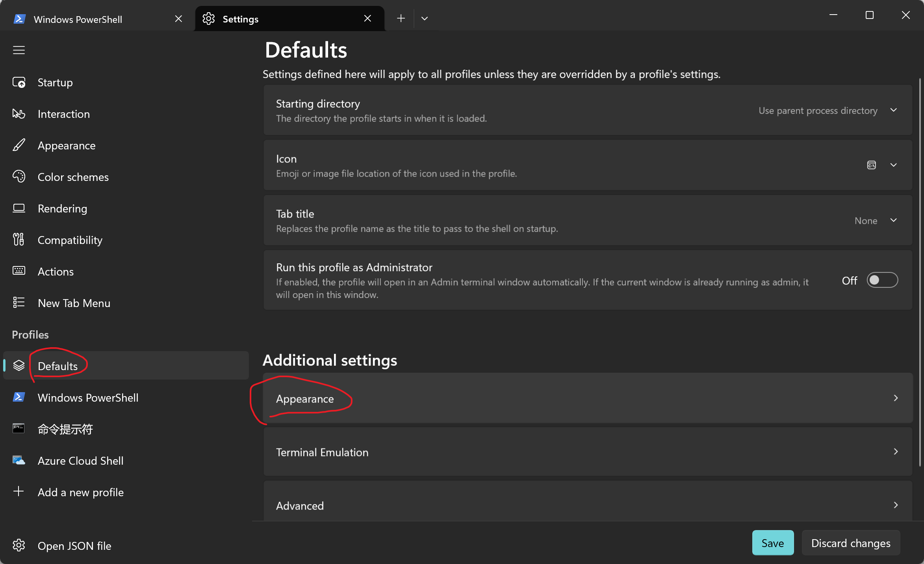Open Actions via its keyboard icon

(x=19, y=271)
